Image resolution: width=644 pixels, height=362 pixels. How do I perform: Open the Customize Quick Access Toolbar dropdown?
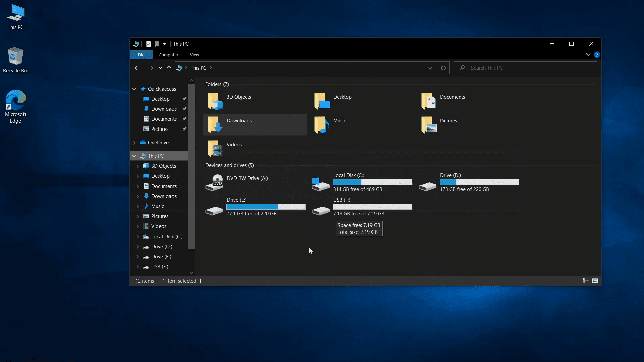point(164,44)
